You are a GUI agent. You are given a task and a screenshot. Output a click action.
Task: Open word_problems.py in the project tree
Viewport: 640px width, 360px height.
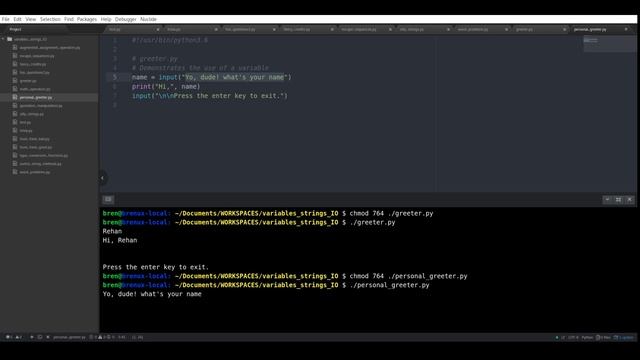pyautogui.click(x=35, y=172)
